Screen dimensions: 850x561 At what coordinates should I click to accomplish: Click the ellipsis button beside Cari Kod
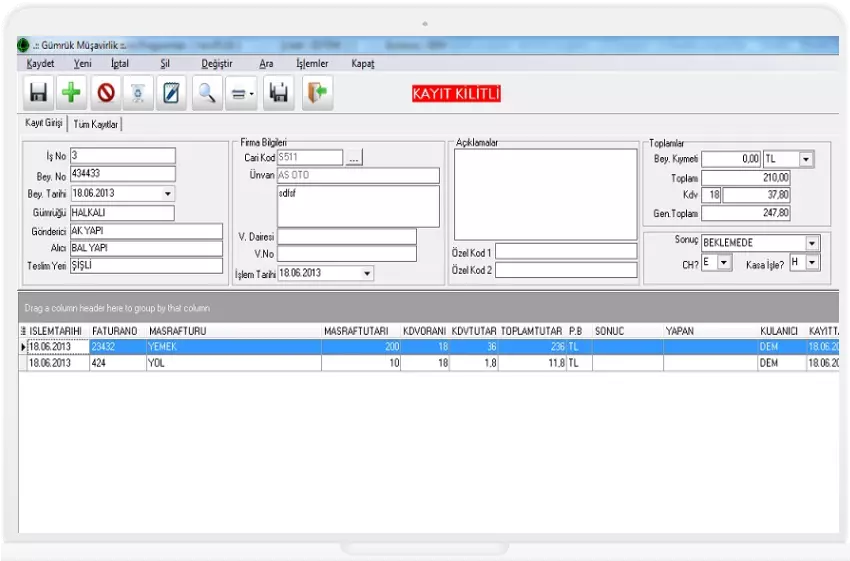[x=354, y=158]
